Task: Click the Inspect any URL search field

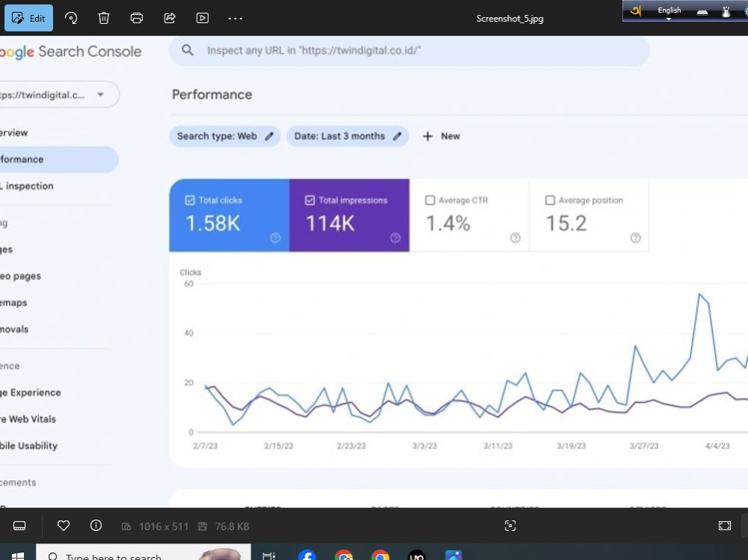Action: (409, 51)
